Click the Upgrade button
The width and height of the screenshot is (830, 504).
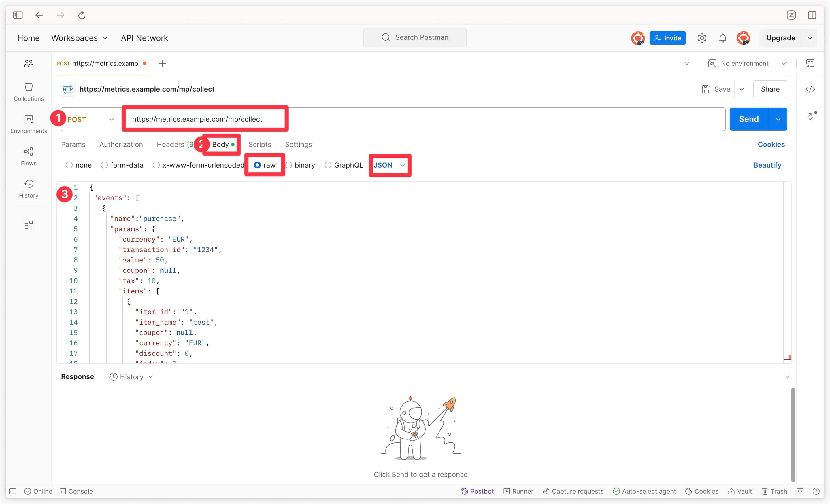click(780, 38)
